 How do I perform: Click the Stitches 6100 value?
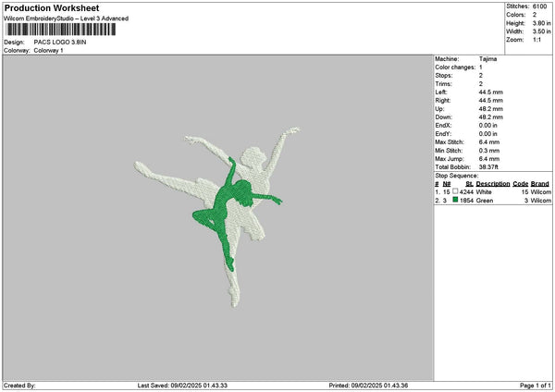pyautogui.click(x=539, y=6)
